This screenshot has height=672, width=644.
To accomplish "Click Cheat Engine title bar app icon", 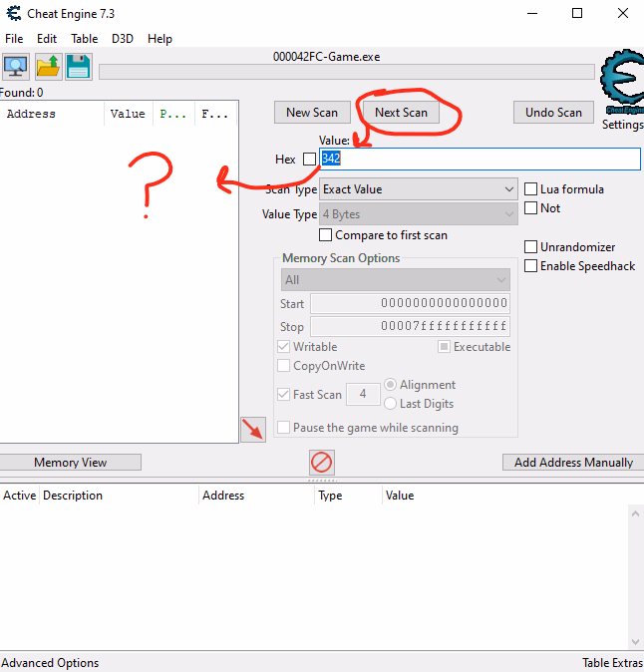I will pyautogui.click(x=14, y=13).
